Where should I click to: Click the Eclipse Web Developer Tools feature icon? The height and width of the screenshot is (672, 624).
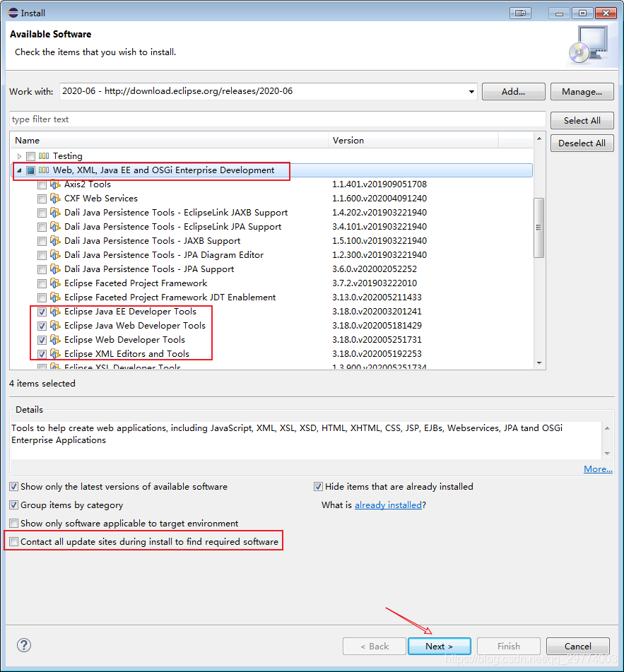point(55,341)
